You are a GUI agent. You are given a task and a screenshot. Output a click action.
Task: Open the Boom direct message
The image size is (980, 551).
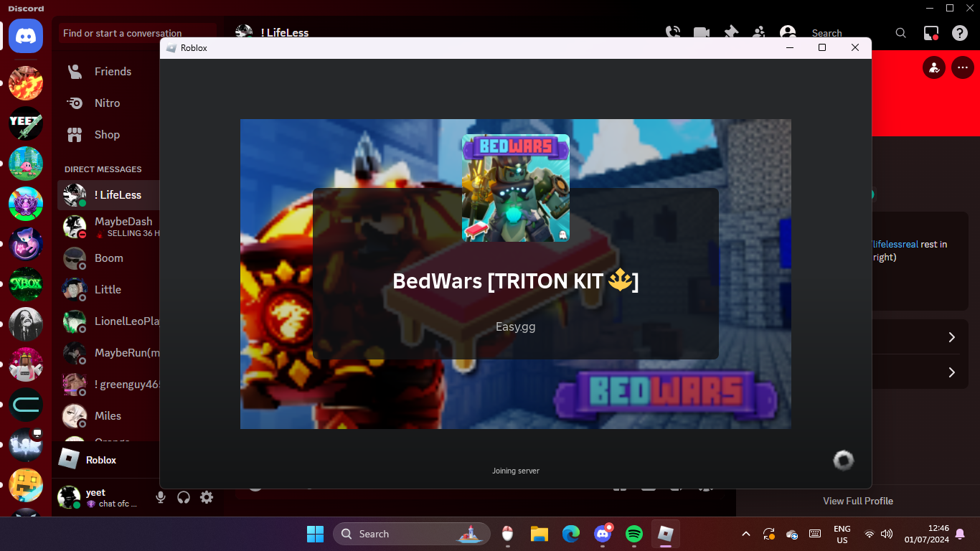point(108,258)
